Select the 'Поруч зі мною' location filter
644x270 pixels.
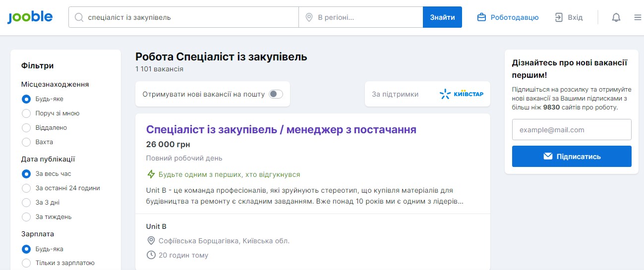[x=26, y=113]
